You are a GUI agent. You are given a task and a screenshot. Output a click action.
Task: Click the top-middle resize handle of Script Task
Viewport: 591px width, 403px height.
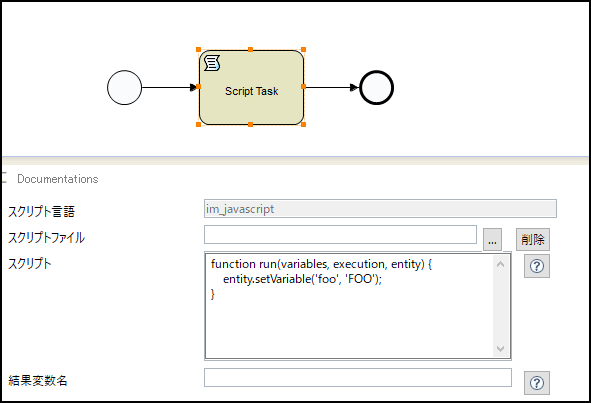(x=250, y=49)
